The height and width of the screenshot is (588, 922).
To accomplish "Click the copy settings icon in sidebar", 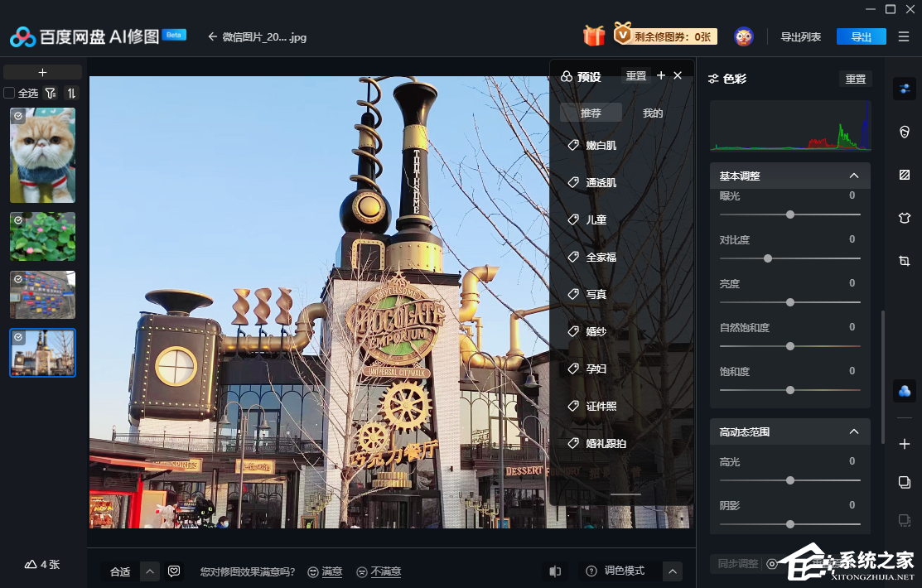I will click(905, 482).
